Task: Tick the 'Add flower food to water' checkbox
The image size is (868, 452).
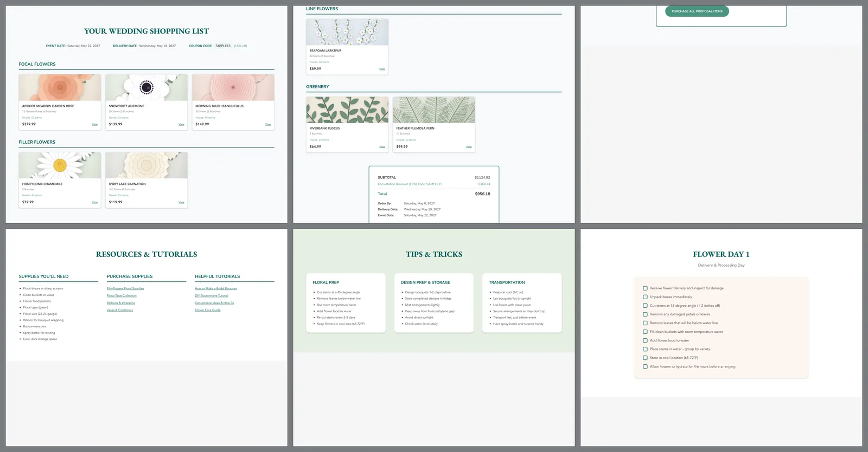Action: click(645, 340)
